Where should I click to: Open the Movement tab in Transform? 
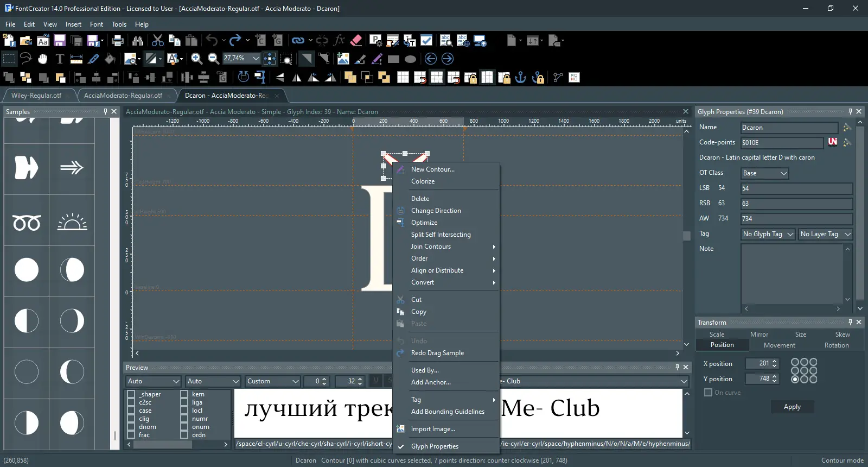point(779,345)
